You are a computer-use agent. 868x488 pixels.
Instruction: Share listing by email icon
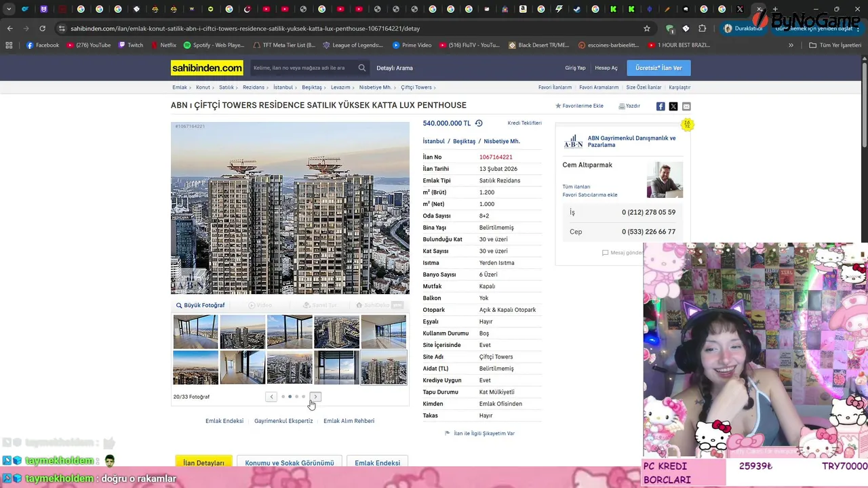686,106
